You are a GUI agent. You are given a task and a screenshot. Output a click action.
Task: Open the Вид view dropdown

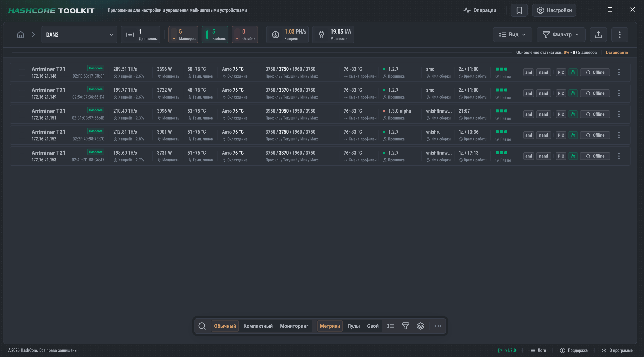pyautogui.click(x=512, y=35)
